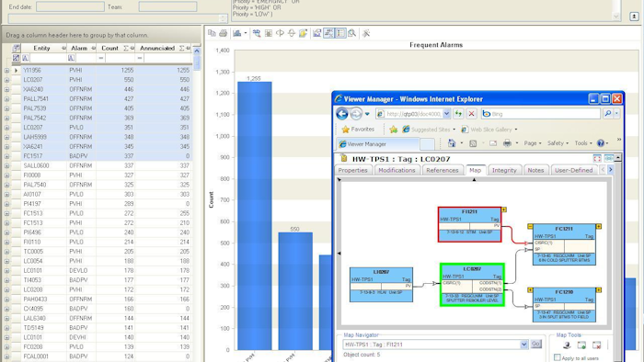This screenshot has width=644, height=362.
Task: Expand the FI1211 node yellow plus box
Action: click(503, 209)
